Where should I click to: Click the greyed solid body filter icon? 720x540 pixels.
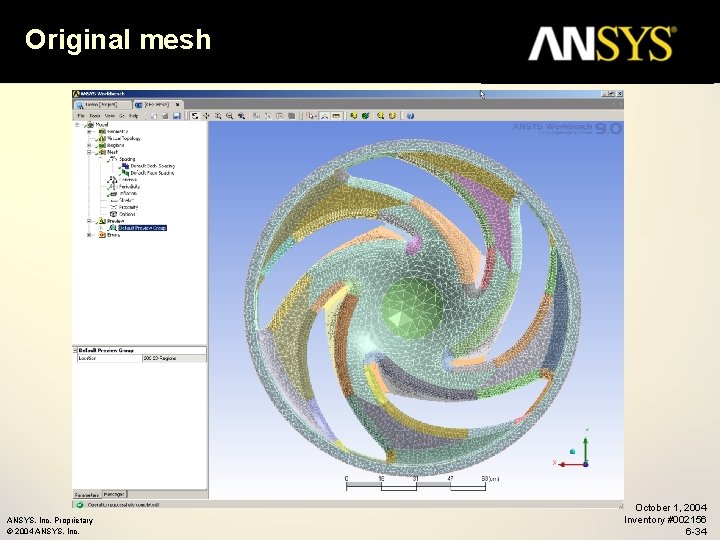point(292,116)
